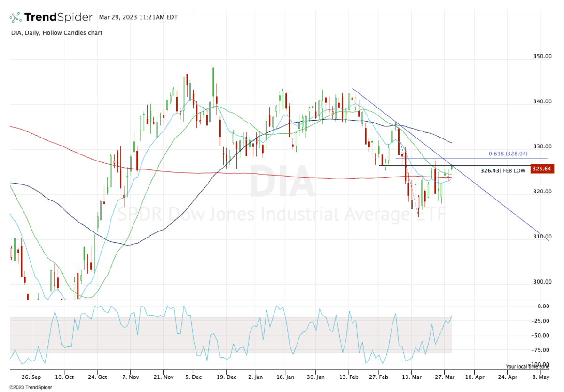Click the 24. Oct date axis label
Screen dimensions: 564x392
(x=97, y=377)
